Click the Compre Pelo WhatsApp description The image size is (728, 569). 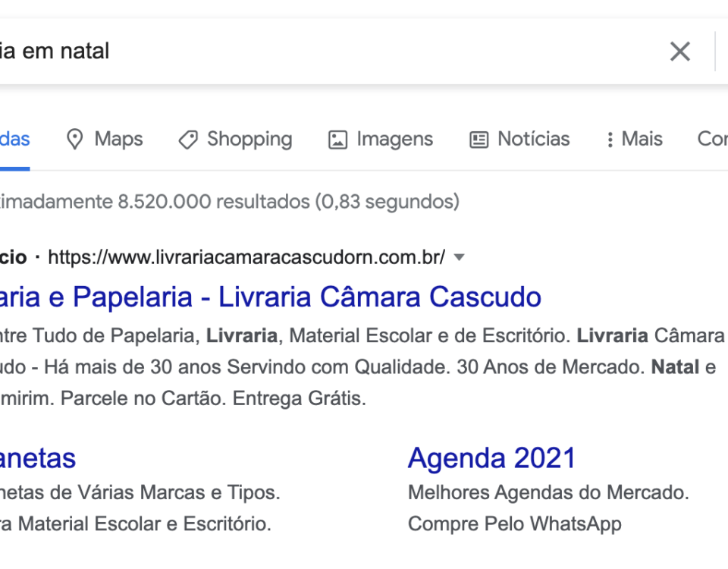point(514,524)
